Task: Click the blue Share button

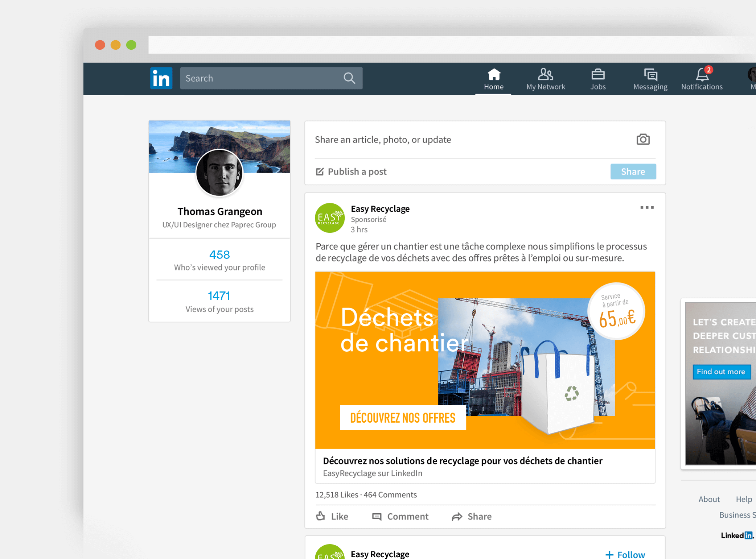Action: pyautogui.click(x=633, y=171)
